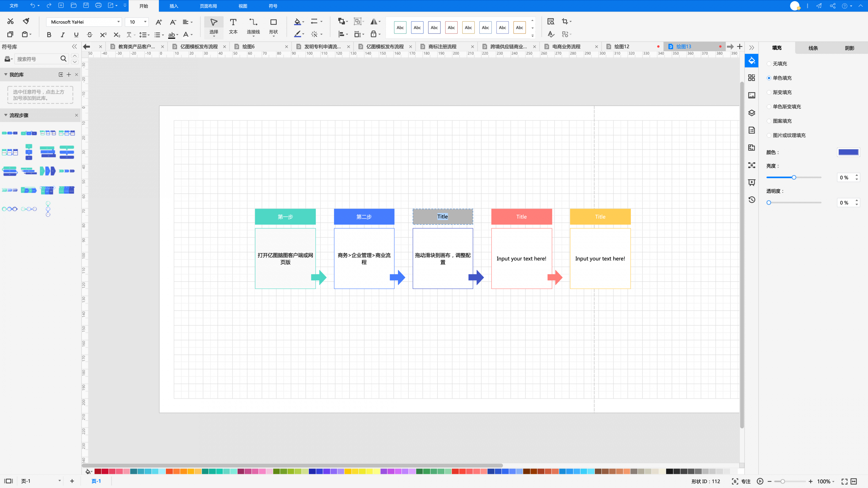Click the 专注 focus mode button
The width and height of the screenshot is (868, 488).
coord(741,481)
